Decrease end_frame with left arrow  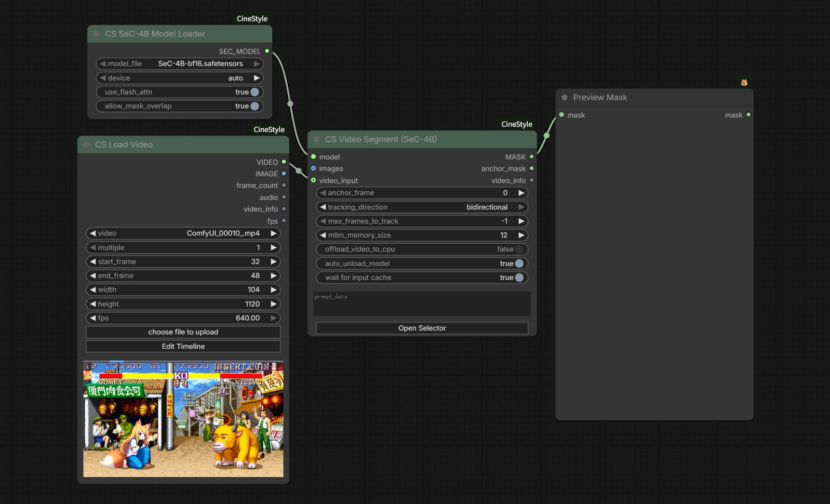93,276
